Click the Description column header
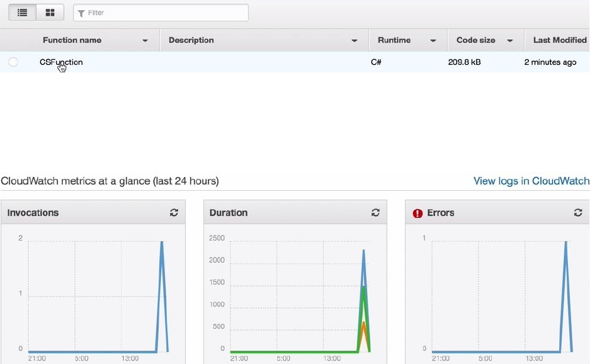 [191, 40]
